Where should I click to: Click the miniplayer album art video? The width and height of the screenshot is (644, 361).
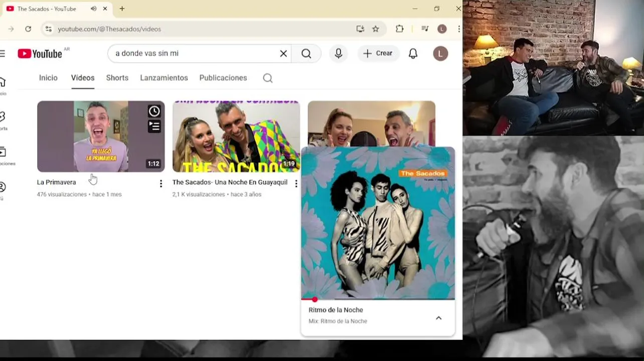378,223
